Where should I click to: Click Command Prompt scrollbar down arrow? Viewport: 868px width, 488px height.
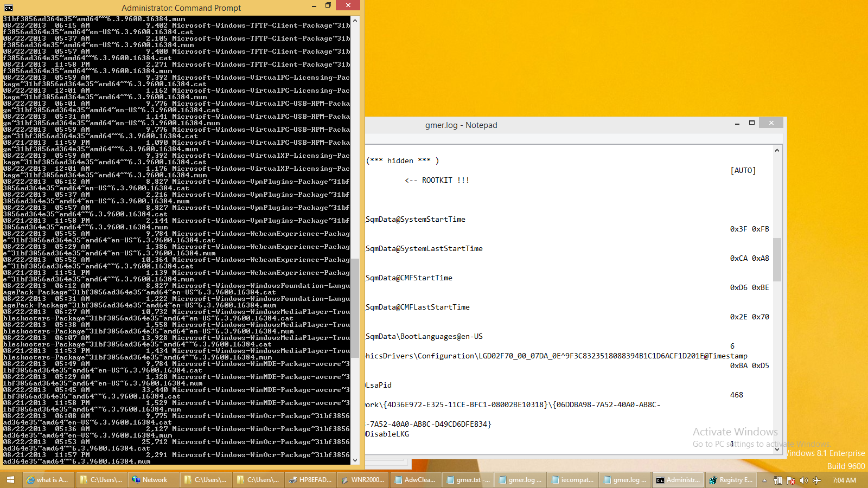355,460
